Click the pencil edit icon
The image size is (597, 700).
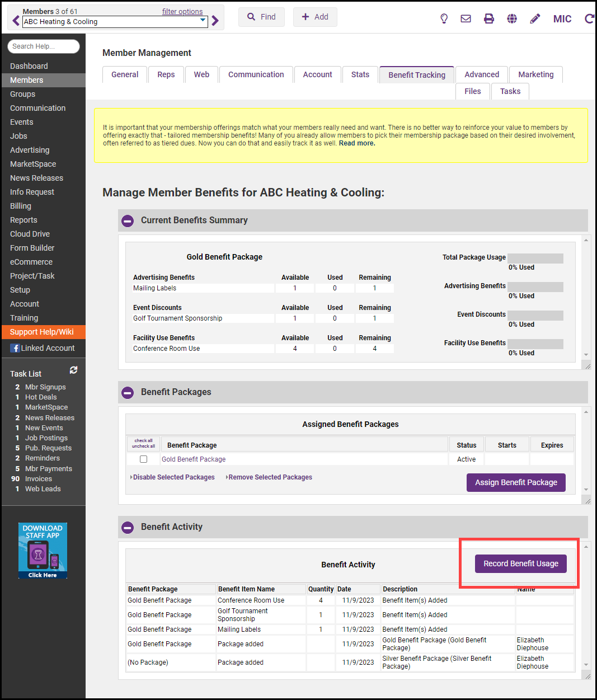[x=535, y=19]
